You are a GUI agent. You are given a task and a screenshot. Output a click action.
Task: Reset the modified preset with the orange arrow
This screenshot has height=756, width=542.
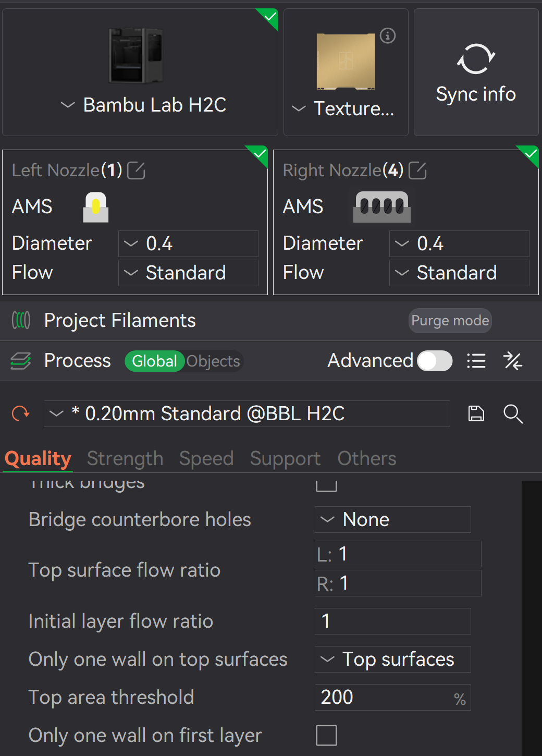coord(21,414)
